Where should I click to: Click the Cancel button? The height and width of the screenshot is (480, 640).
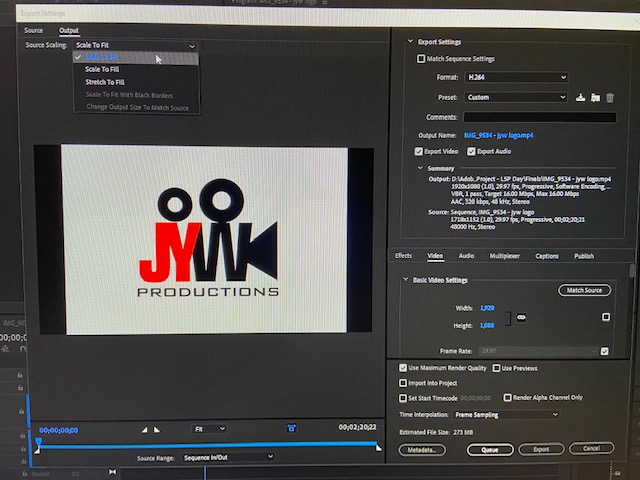pyautogui.click(x=591, y=448)
